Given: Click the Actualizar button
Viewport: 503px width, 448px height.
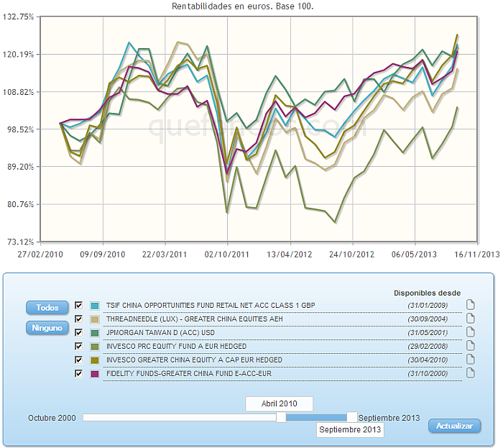Looking at the screenshot, I should [x=454, y=426].
